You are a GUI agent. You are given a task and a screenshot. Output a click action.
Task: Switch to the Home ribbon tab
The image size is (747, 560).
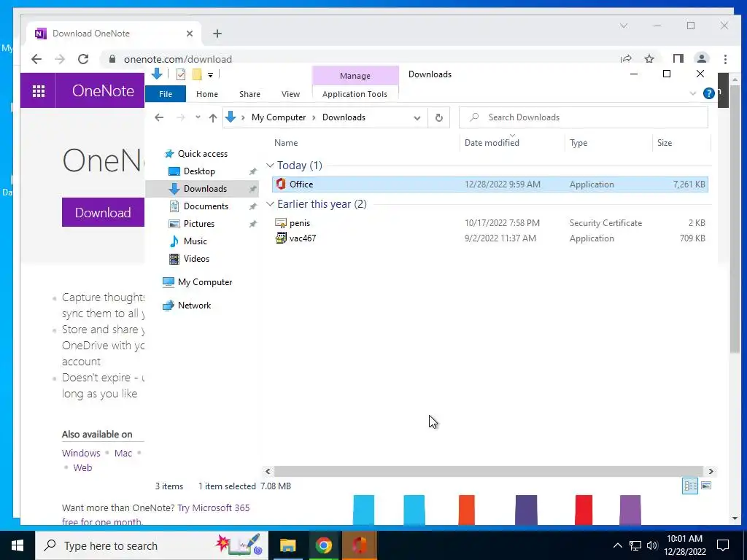point(206,94)
